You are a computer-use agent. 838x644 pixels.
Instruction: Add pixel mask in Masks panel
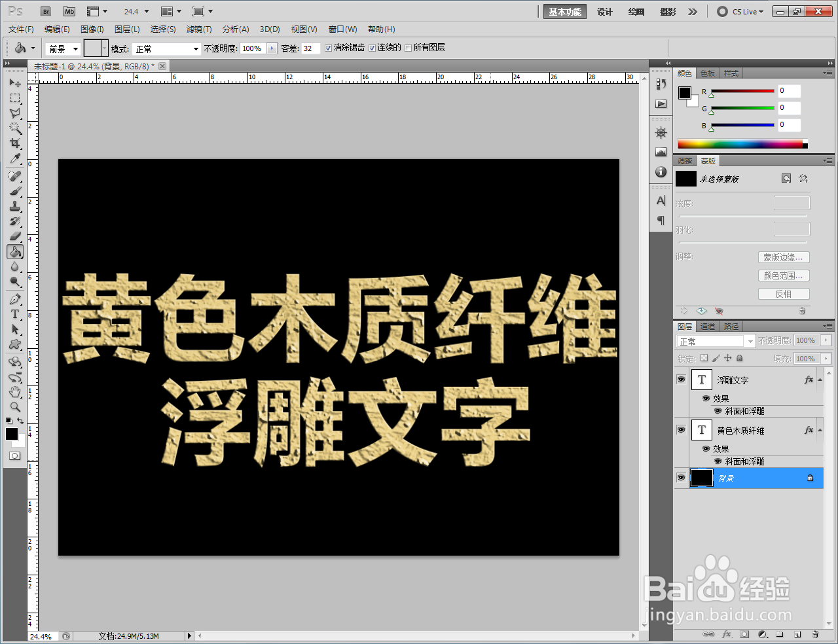[x=786, y=179]
